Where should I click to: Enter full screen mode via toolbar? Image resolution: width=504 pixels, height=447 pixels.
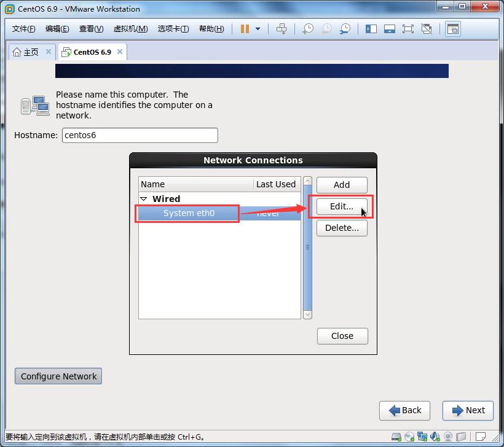click(x=408, y=29)
